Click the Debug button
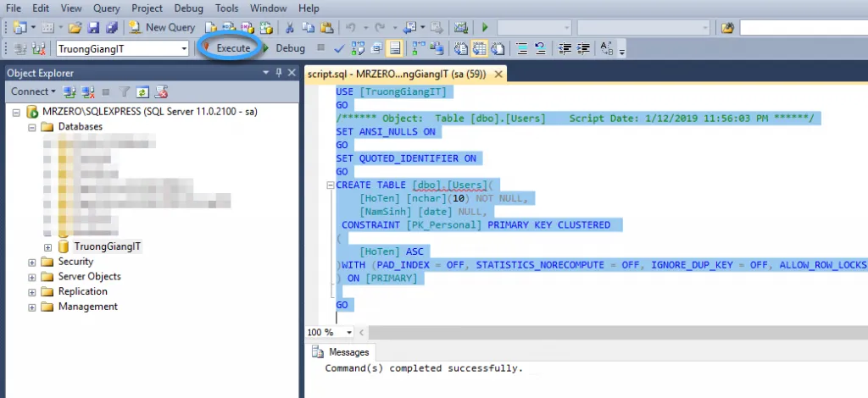 click(284, 48)
